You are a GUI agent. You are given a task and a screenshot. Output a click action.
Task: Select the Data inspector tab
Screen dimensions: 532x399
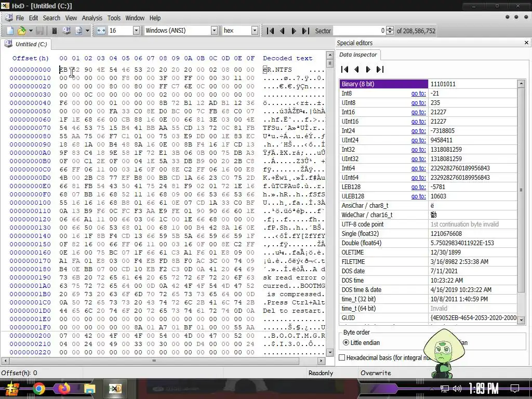358,55
